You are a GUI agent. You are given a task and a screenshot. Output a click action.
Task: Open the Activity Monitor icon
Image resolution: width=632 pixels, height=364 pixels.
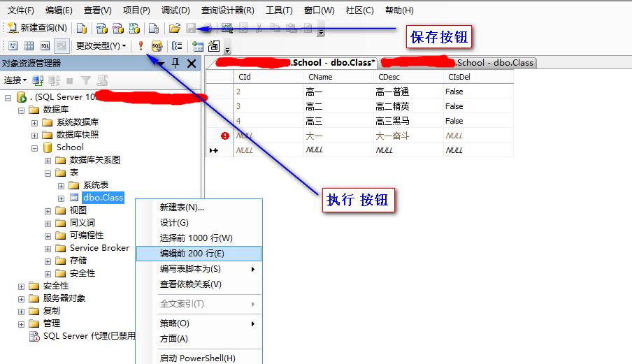click(227, 28)
